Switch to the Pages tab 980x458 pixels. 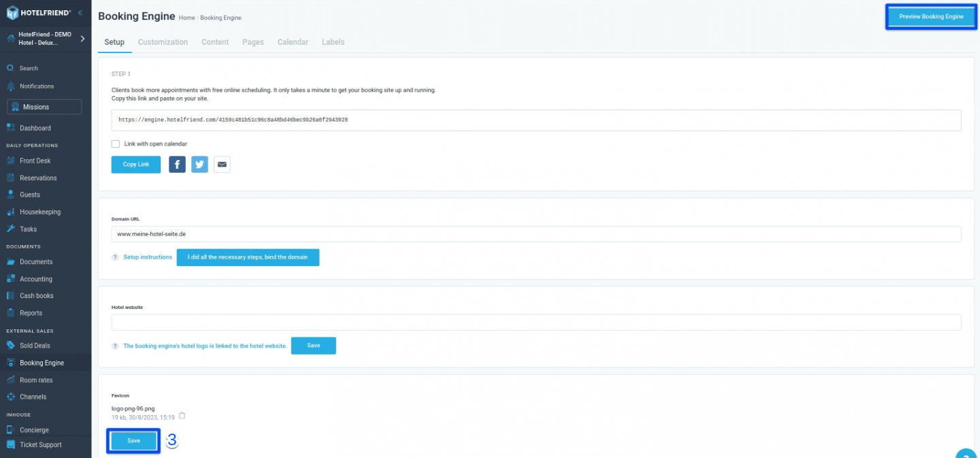(253, 42)
